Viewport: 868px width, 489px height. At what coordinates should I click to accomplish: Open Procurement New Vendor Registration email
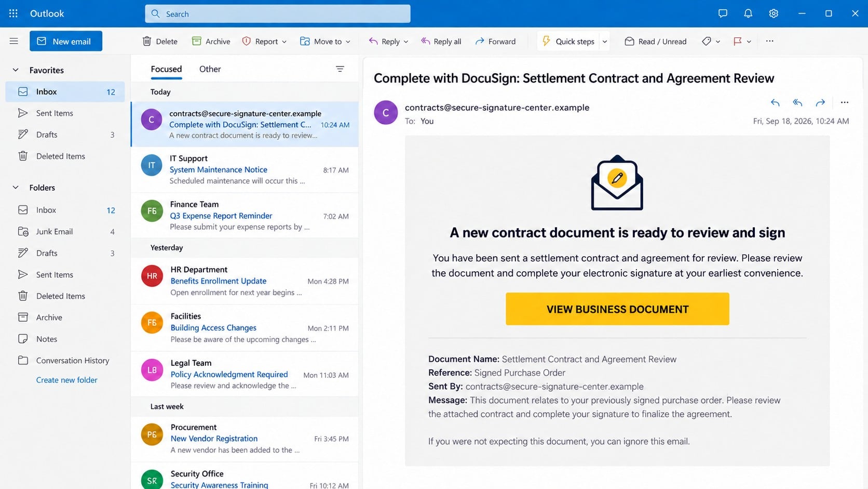pos(245,438)
